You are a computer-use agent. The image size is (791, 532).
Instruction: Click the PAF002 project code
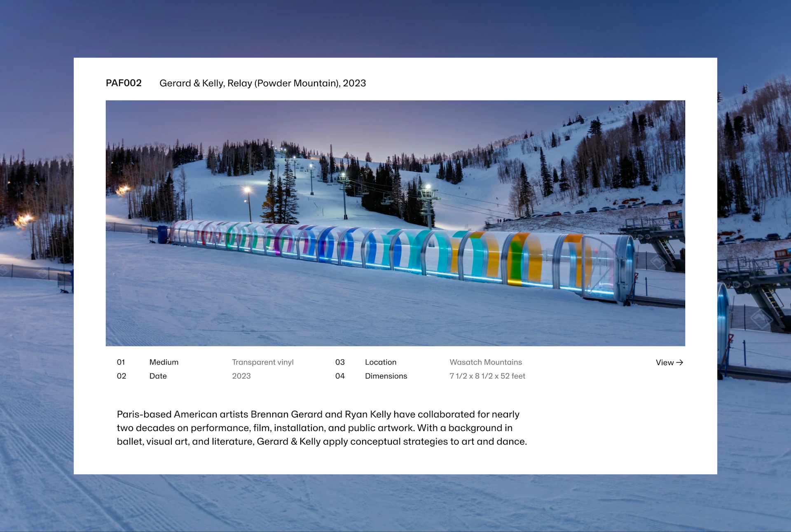(x=124, y=83)
